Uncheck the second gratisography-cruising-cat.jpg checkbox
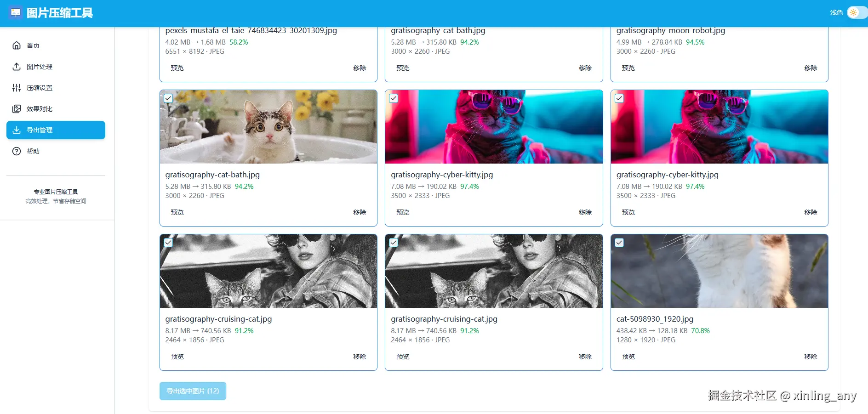Viewport: 868px width, 414px height. [394, 243]
